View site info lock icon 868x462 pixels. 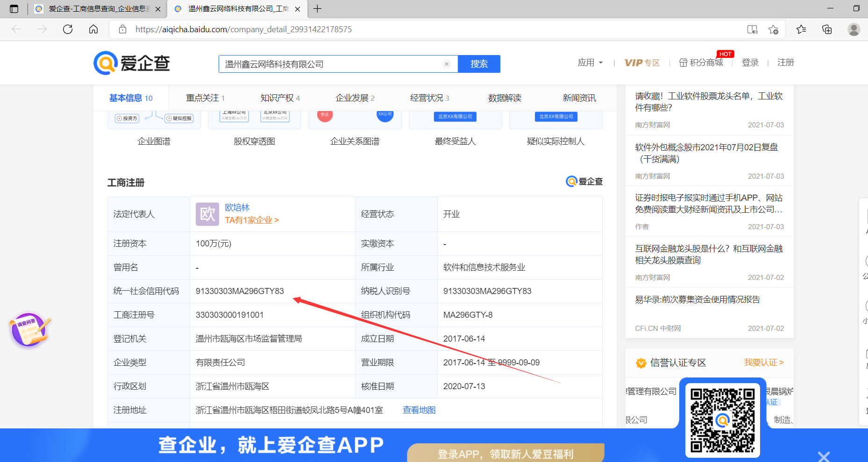click(x=123, y=29)
